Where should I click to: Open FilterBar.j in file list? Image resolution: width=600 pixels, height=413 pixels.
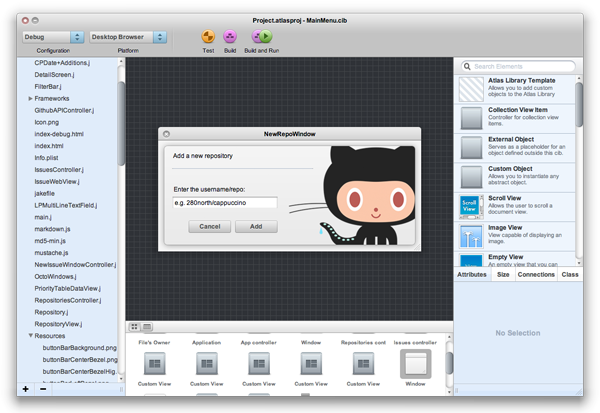click(x=48, y=87)
